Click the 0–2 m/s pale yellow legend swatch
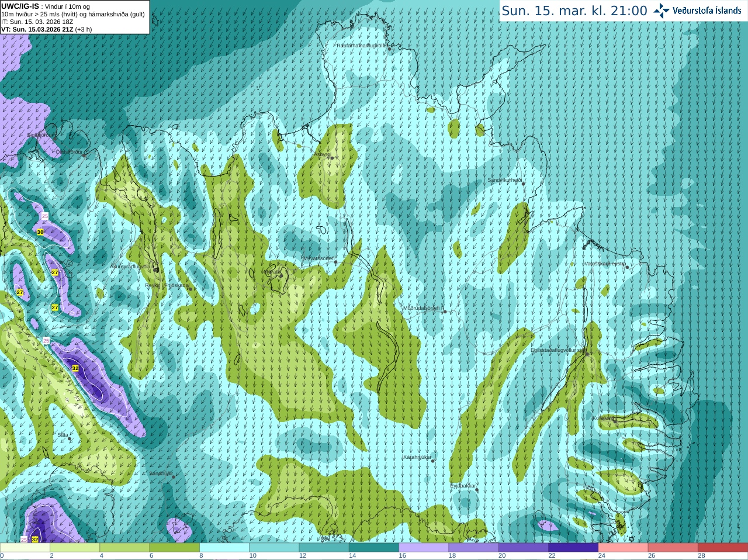 [25, 548]
